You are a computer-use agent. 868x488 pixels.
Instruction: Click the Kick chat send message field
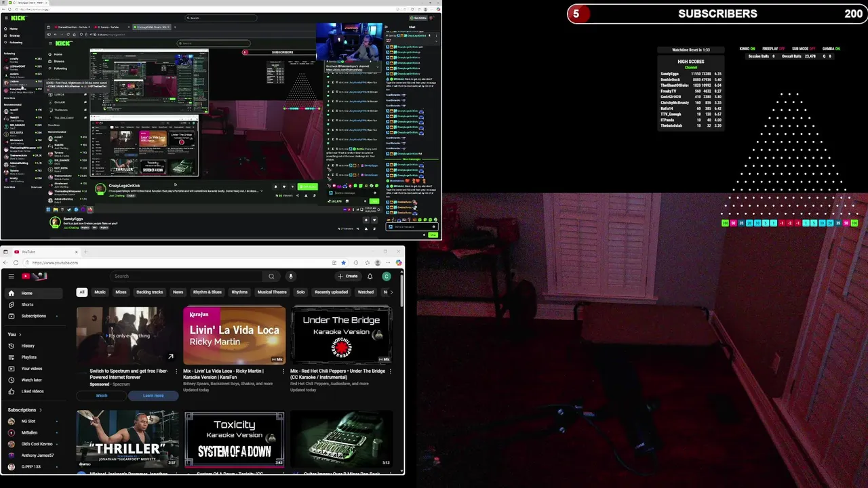pos(412,226)
